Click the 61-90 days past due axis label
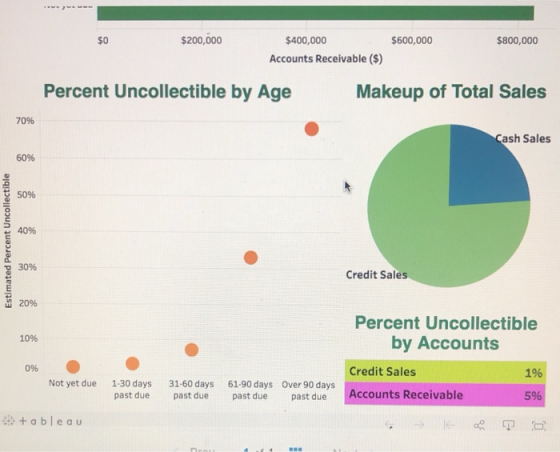Image resolution: width=560 pixels, height=452 pixels. pyautogui.click(x=250, y=390)
